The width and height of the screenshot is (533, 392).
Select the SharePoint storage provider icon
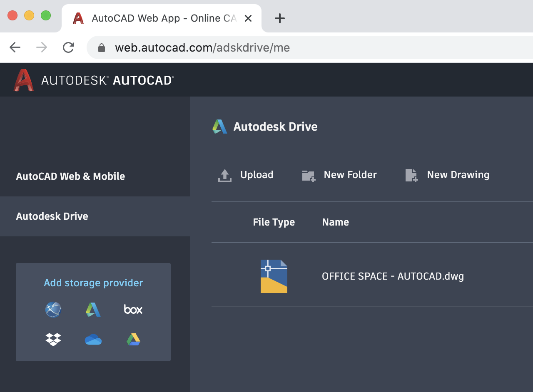coord(53,309)
